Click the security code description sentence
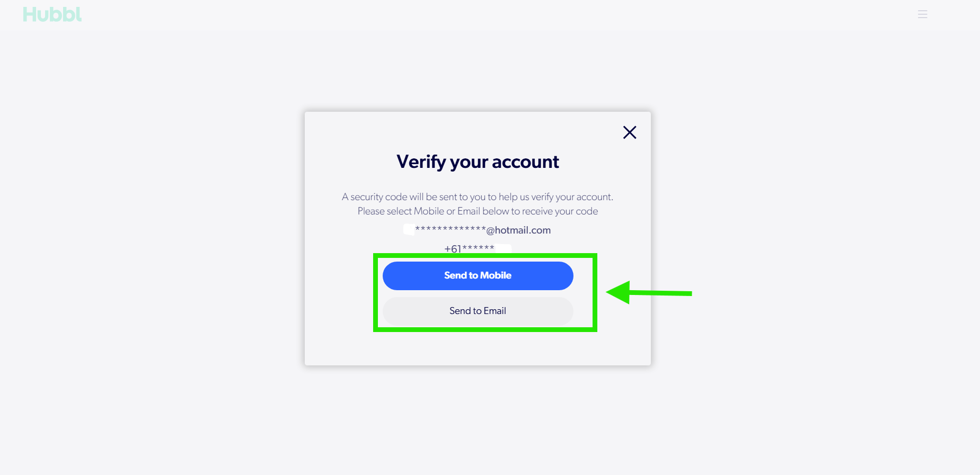The image size is (980, 475). 478,197
